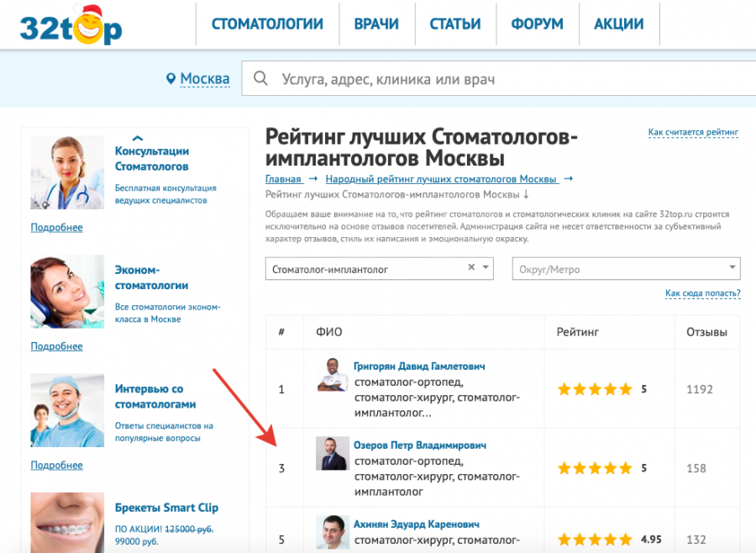Image resolution: width=756 pixels, height=553 pixels.
Task: Go to the Врачи section
Action: [375, 24]
